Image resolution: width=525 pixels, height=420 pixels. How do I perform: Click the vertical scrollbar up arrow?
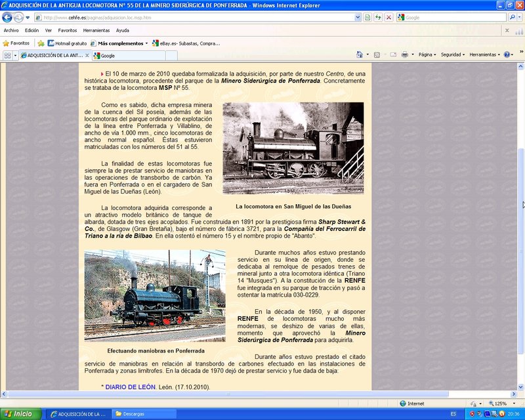coord(520,66)
